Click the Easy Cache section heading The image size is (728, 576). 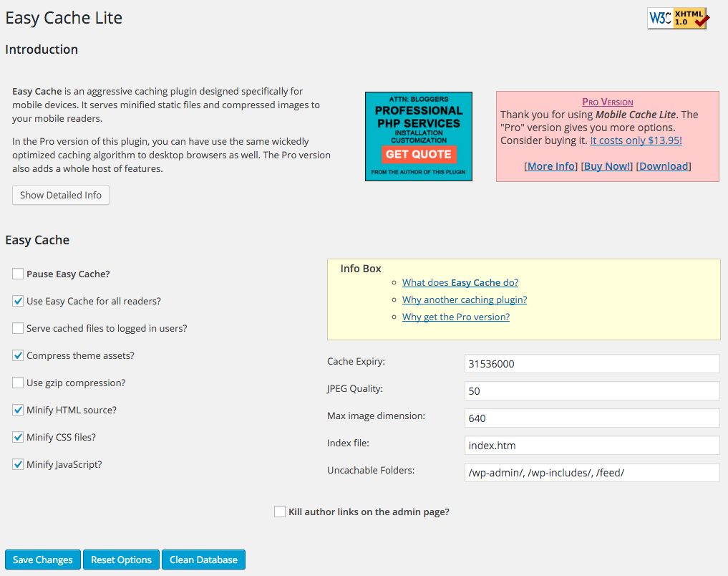[37, 240]
